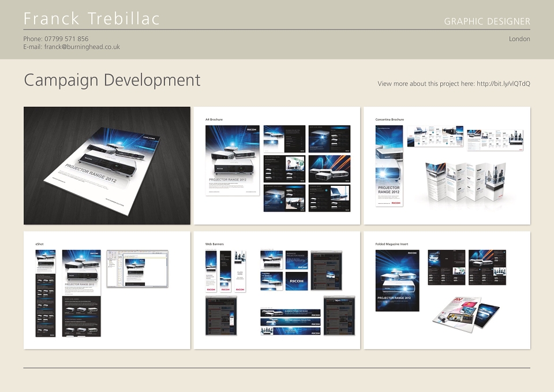Click the eShot email client screenshot
Viewport: 554px width, 392px height.
(x=137, y=268)
